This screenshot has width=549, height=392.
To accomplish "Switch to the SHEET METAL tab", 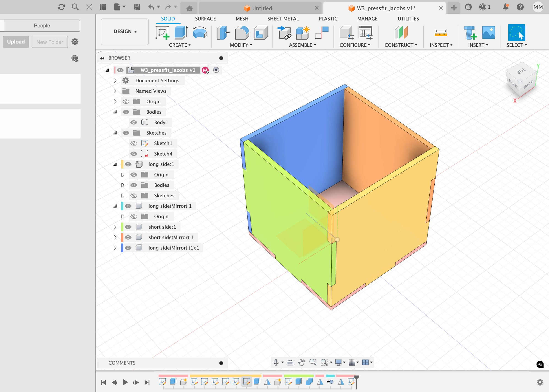I will coord(283,19).
